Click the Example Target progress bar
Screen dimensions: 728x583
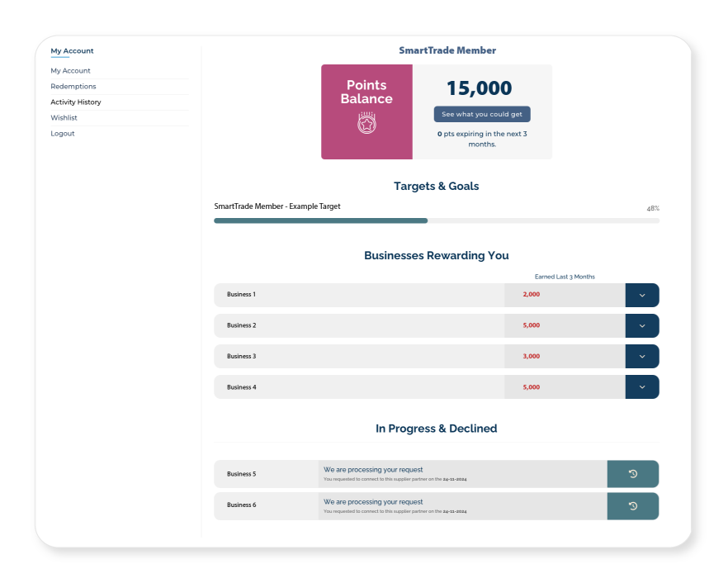(x=436, y=220)
